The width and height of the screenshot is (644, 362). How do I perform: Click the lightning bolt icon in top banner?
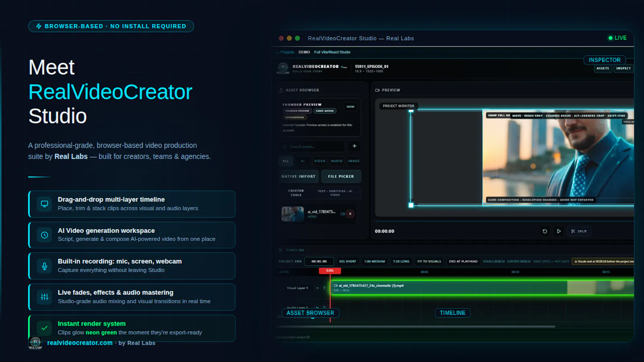pyautogui.click(x=39, y=26)
